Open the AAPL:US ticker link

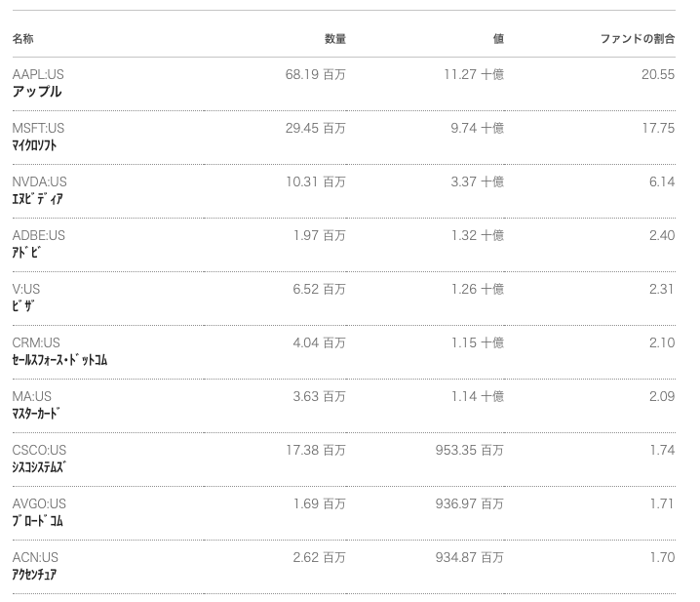click(x=38, y=74)
